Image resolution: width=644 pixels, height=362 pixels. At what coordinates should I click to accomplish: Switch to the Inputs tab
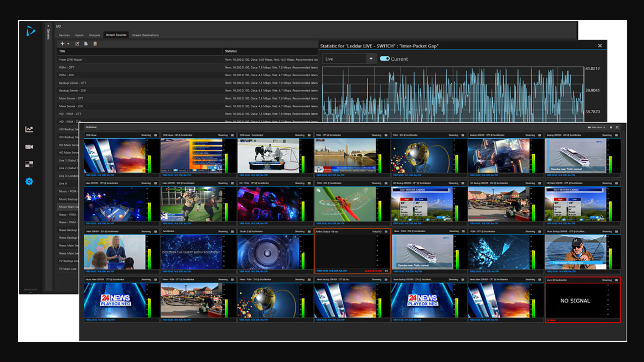point(79,35)
